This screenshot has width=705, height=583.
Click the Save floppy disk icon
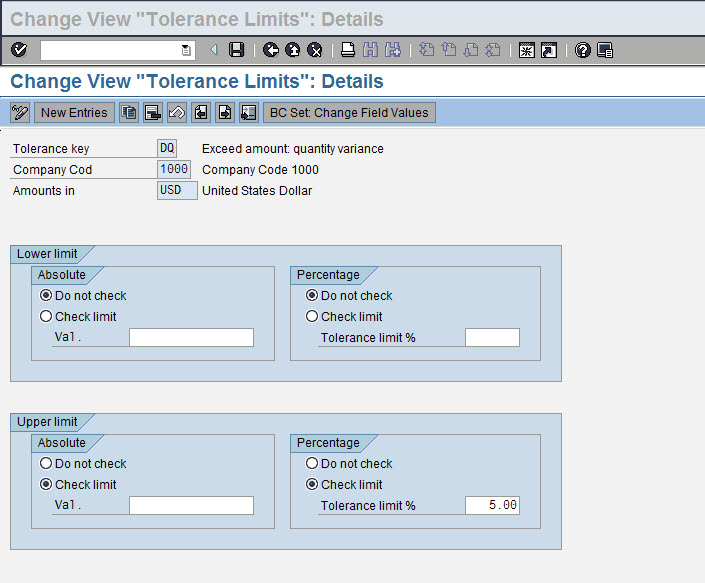pos(236,50)
